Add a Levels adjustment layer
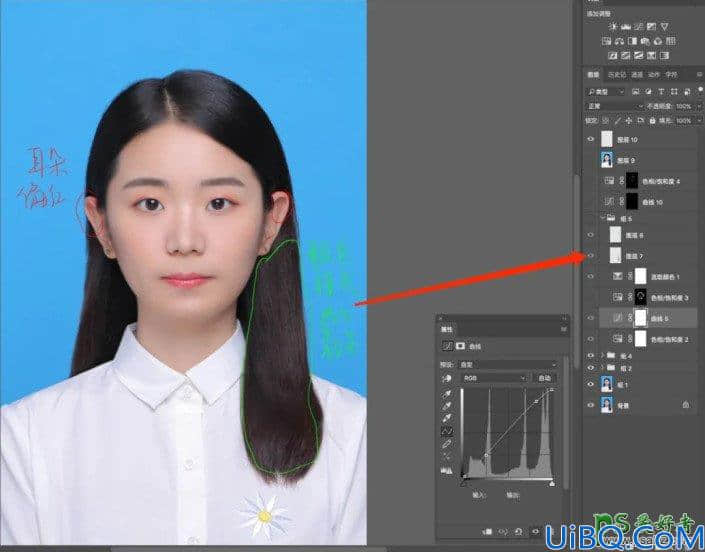The width and height of the screenshot is (705, 552). click(x=625, y=27)
